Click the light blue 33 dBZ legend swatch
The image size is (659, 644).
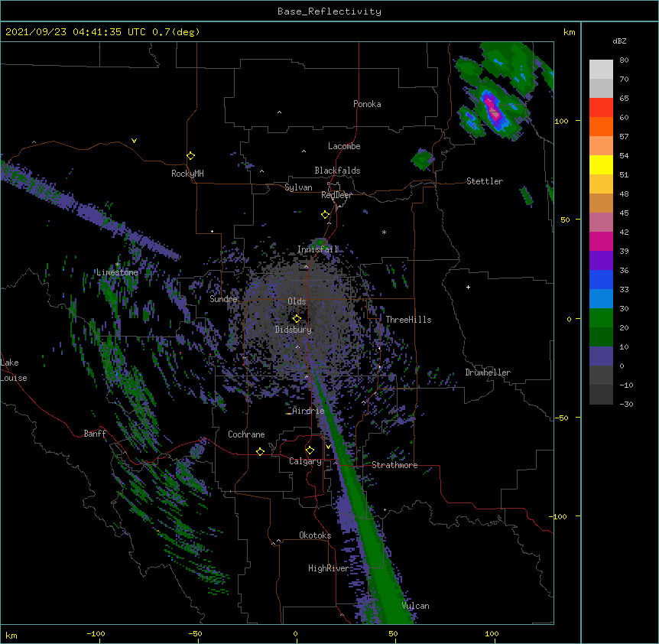[601, 299]
